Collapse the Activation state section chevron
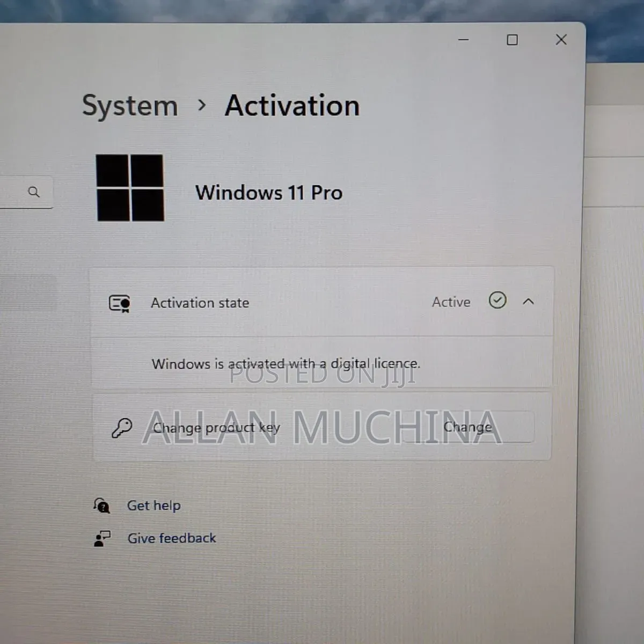This screenshot has width=644, height=644. click(x=528, y=302)
